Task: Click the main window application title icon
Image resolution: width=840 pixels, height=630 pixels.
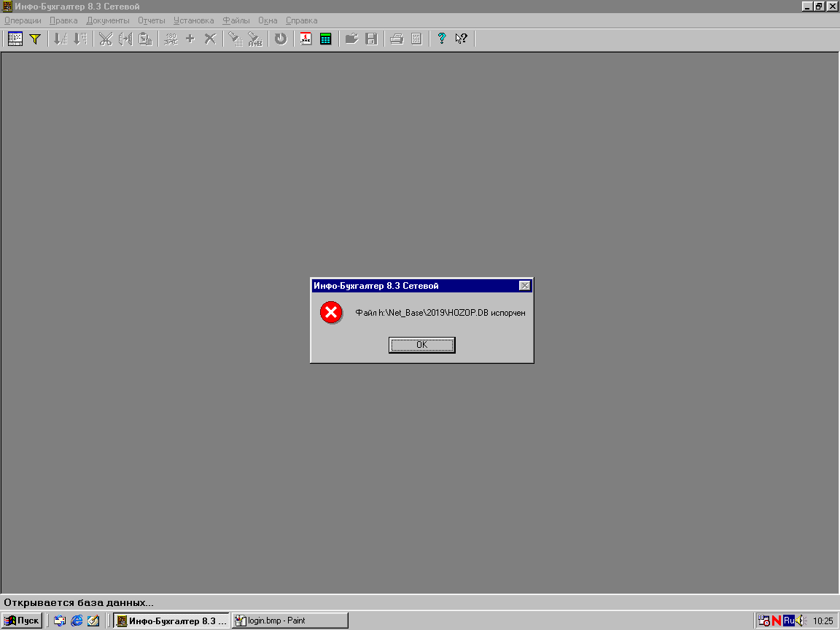Action: tap(7, 7)
